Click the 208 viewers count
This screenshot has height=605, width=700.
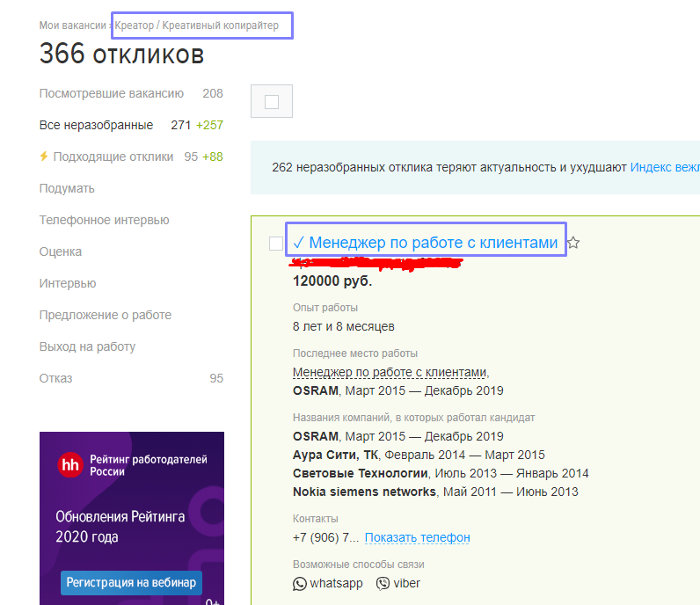tap(213, 93)
